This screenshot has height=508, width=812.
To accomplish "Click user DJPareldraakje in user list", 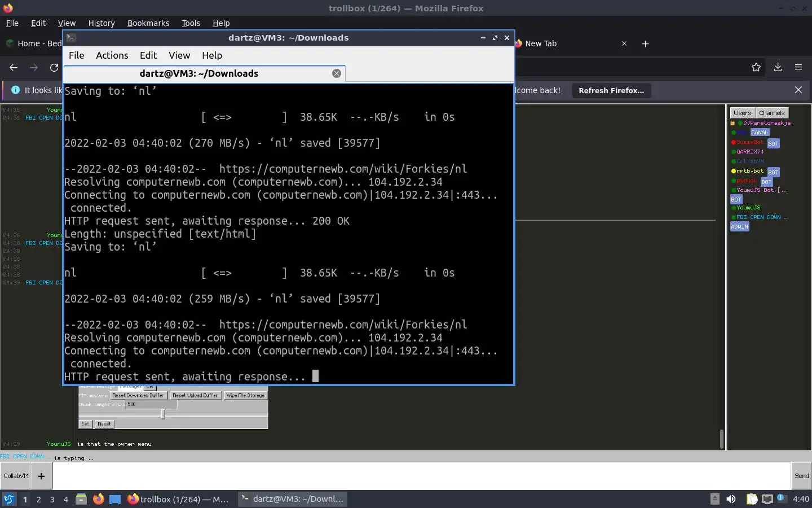I will 766,123.
